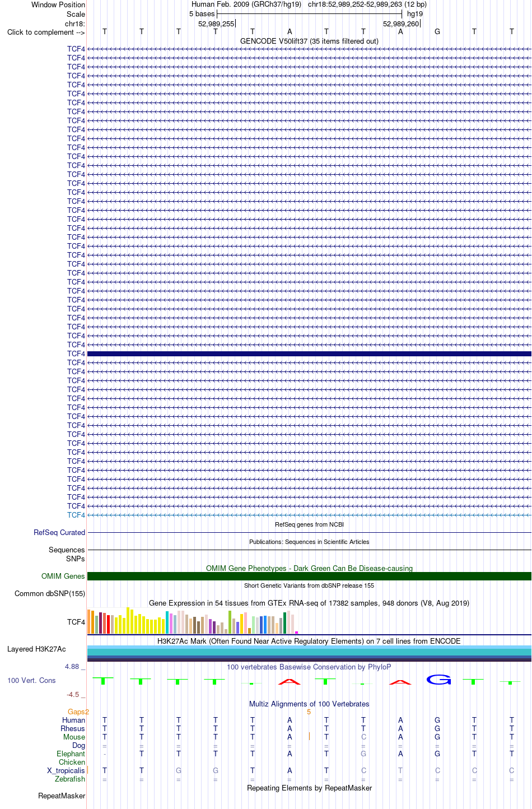Click the light-blue TCF4 label at list bottom
This screenshot has width=532, height=809.
(76, 515)
